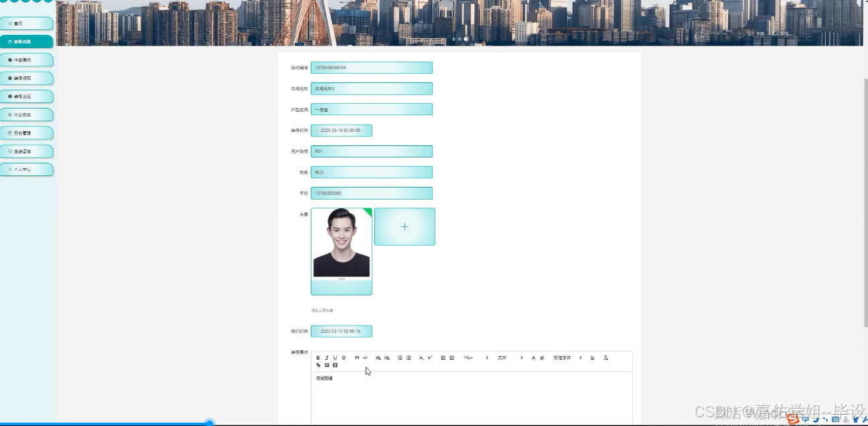
Task: Open the 行业资讯 sidebar menu item
Action: 27,115
